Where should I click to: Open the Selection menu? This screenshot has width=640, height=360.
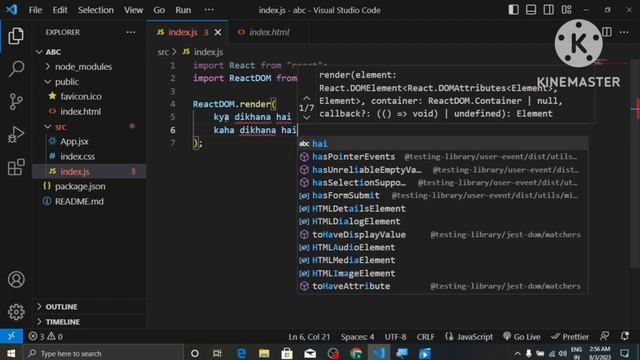click(x=96, y=10)
